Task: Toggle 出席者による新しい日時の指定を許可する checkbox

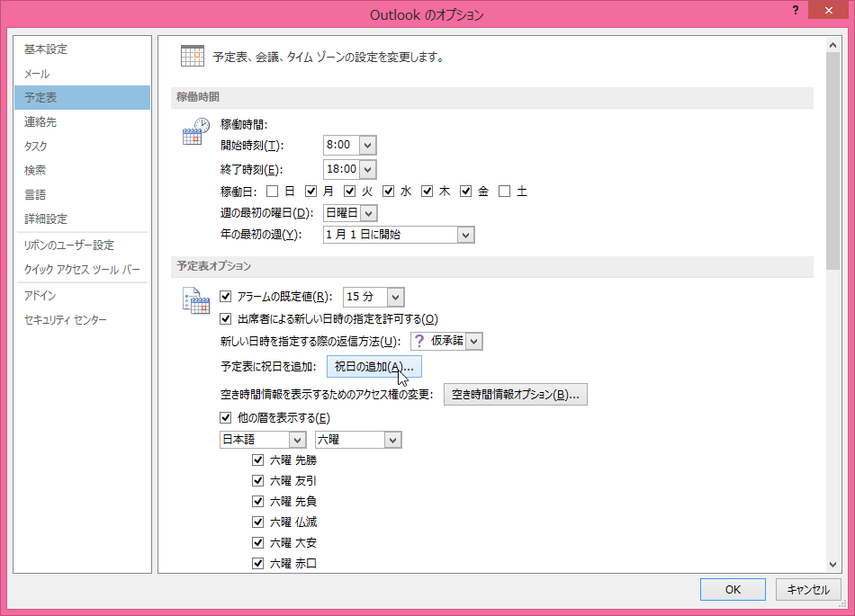Action: [225, 318]
